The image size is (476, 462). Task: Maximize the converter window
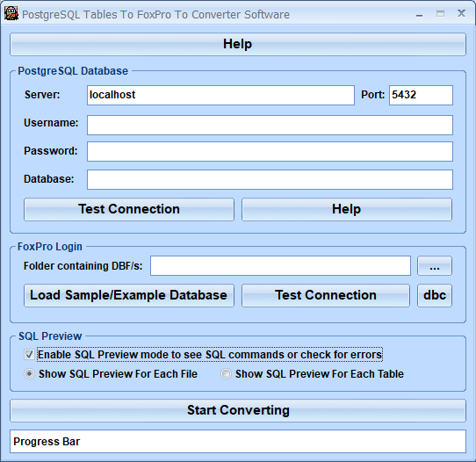coord(440,14)
